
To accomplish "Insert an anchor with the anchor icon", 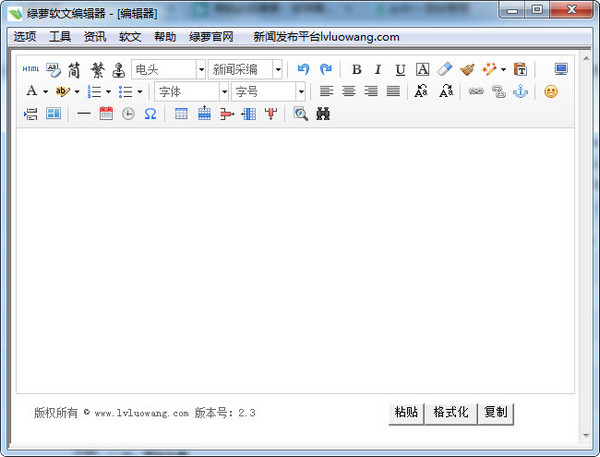I will tap(519, 92).
